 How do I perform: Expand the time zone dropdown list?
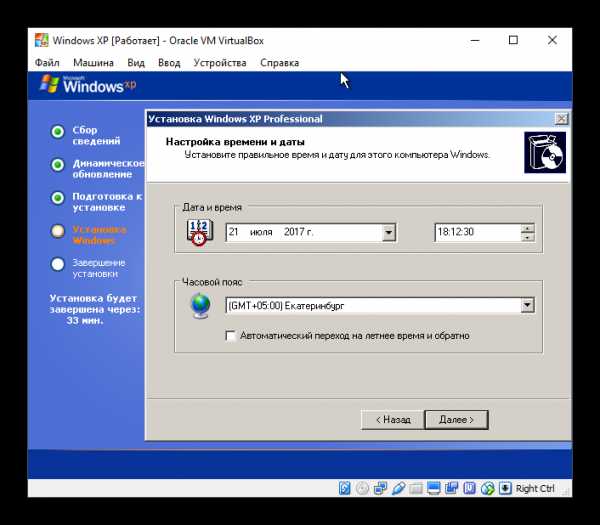coord(527,305)
